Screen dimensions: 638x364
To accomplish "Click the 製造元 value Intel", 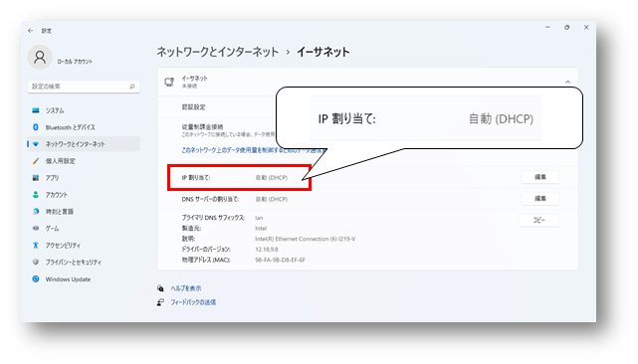I will pos(261,228).
